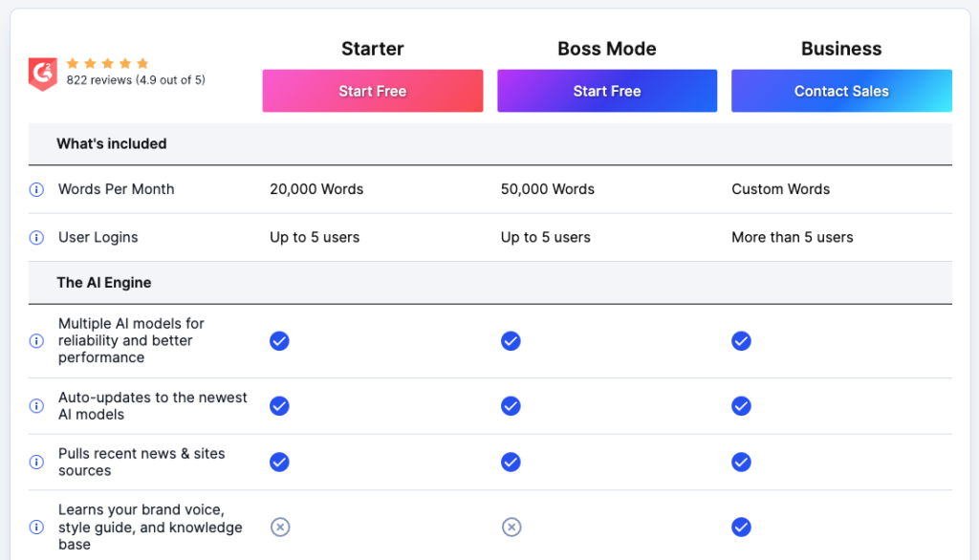
Task: Click Start Free under Boss Mode
Action: tap(607, 91)
